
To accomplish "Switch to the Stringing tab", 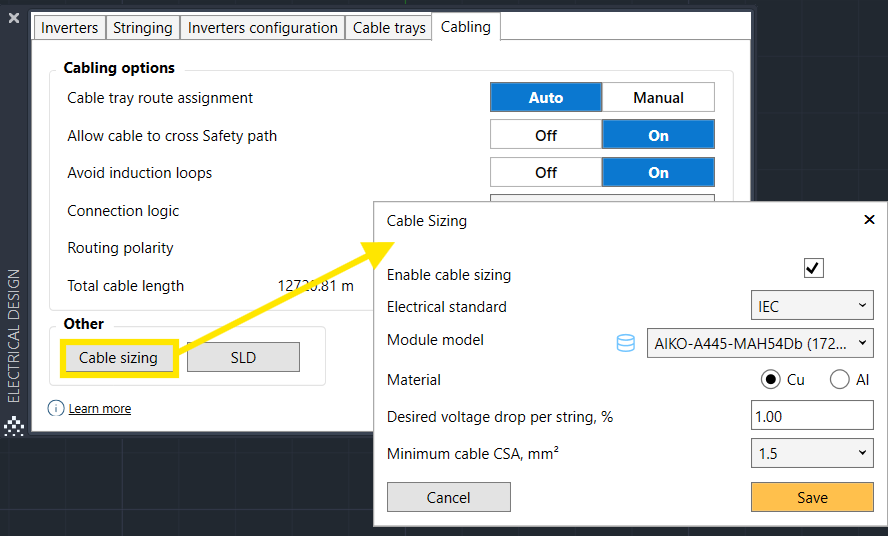I will point(142,28).
